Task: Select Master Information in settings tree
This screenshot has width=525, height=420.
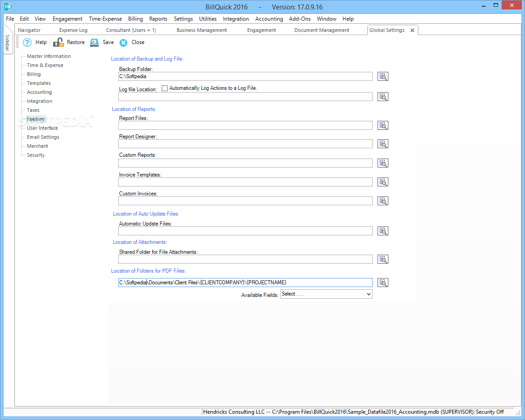Action: [x=49, y=56]
